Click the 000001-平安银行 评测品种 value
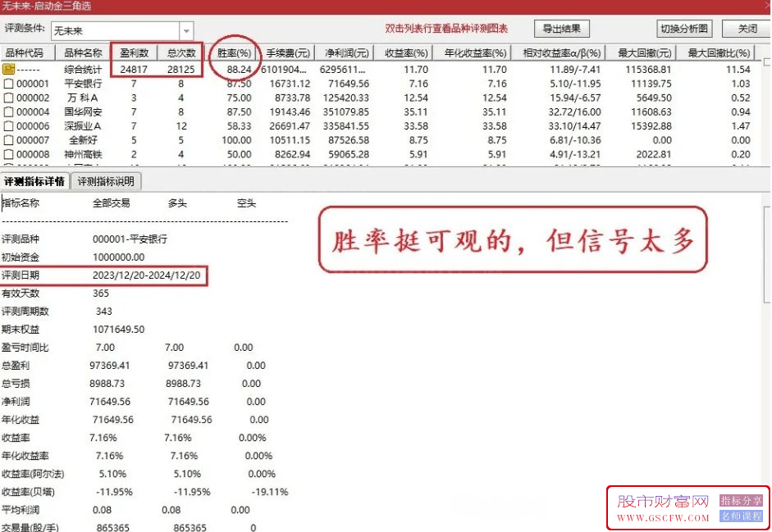The image size is (772, 532). click(x=130, y=239)
